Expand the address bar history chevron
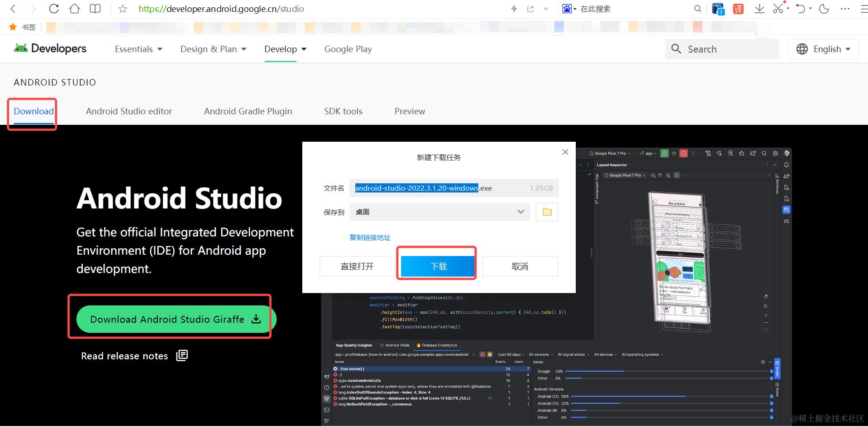Screen dimensions: 868x427 point(546,9)
